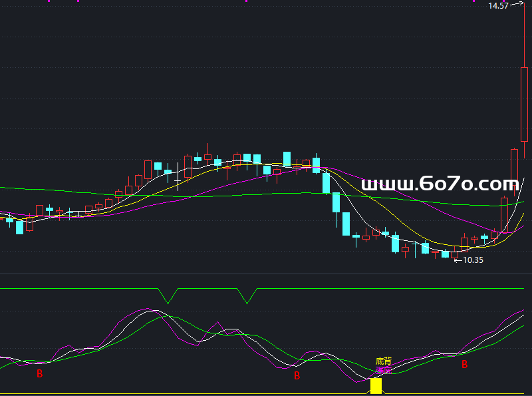532x396 pixels.
Task: Click the 10.35 low price label
Action: click(x=473, y=260)
